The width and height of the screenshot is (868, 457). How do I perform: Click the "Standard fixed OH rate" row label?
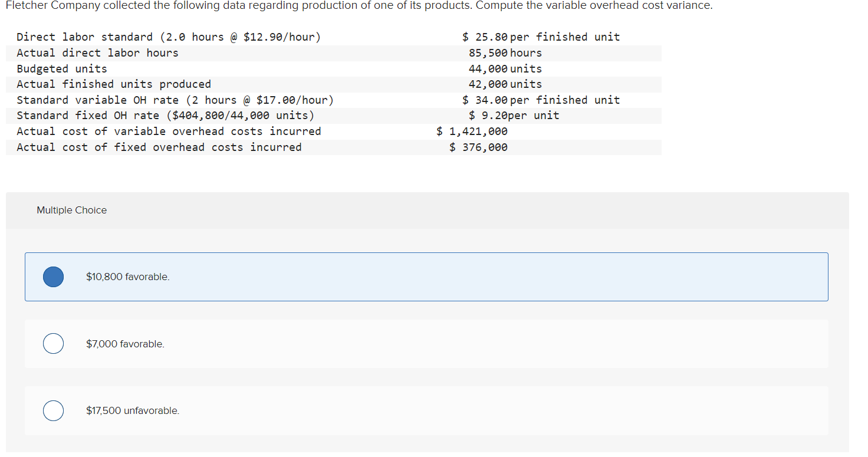tap(166, 116)
